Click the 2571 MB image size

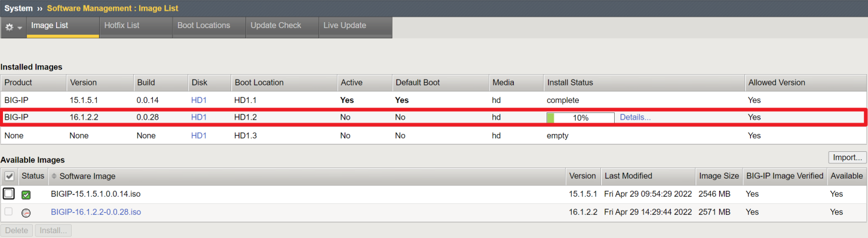[x=714, y=212]
